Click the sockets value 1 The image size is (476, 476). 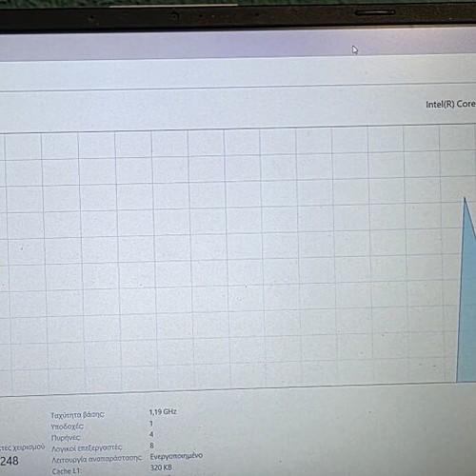[x=151, y=424]
